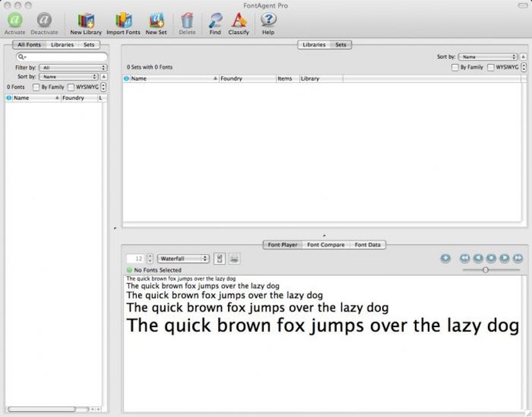Open the Font Compare tab
Image resolution: width=532 pixels, height=417 pixels.
[325, 245]
